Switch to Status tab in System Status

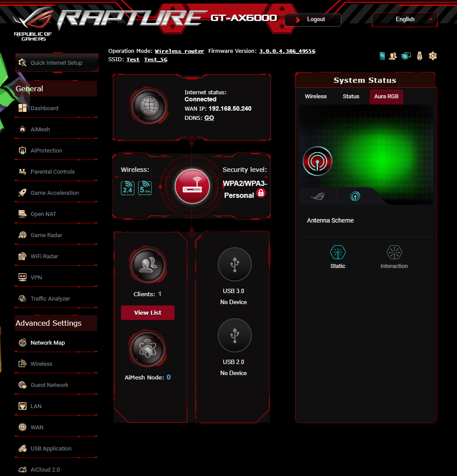351,97
